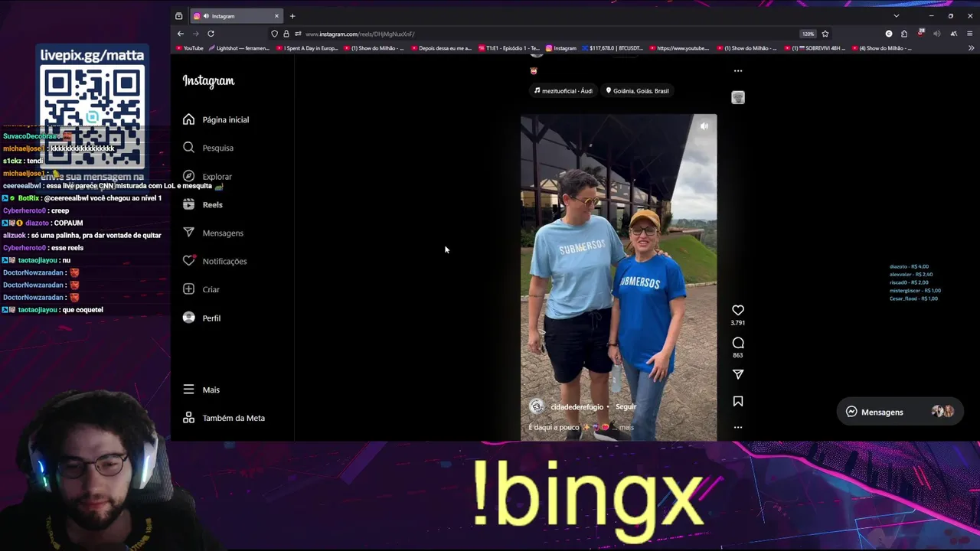The width and height of the screenshot is (980, 551).
Task: Open Notificações in Instagram sidebar
Action: point(215,261)
